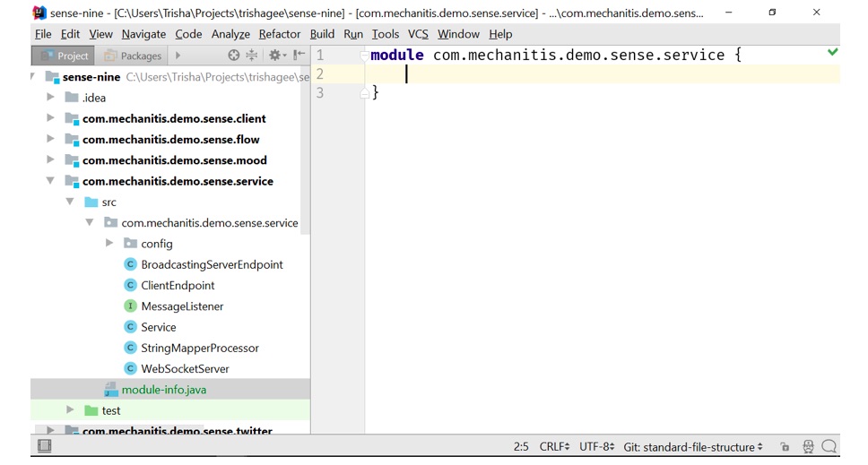The width and height of the screenshot is (868, 465).
Task: Open the Build menu
Action: point(322,34)
